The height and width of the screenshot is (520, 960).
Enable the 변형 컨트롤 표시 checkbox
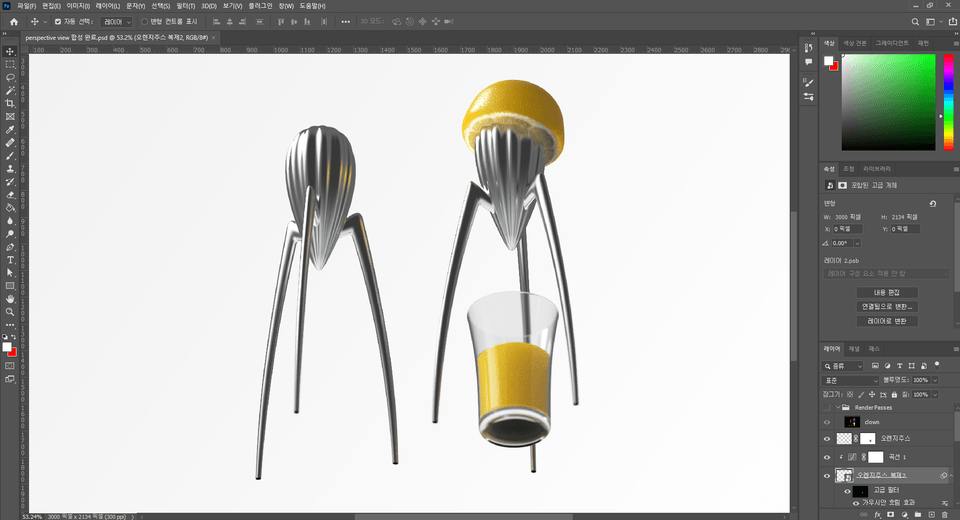[x=144, y=21]
